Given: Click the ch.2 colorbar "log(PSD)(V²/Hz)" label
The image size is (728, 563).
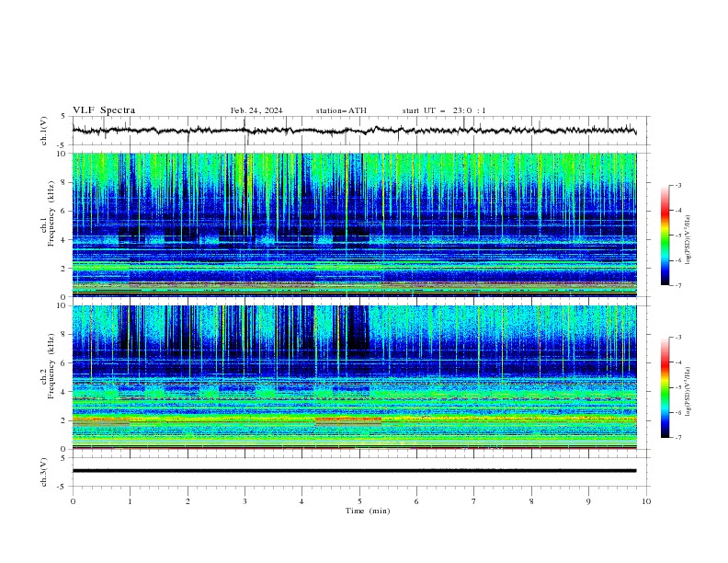Looking at the screenshot, I should 688,392.
